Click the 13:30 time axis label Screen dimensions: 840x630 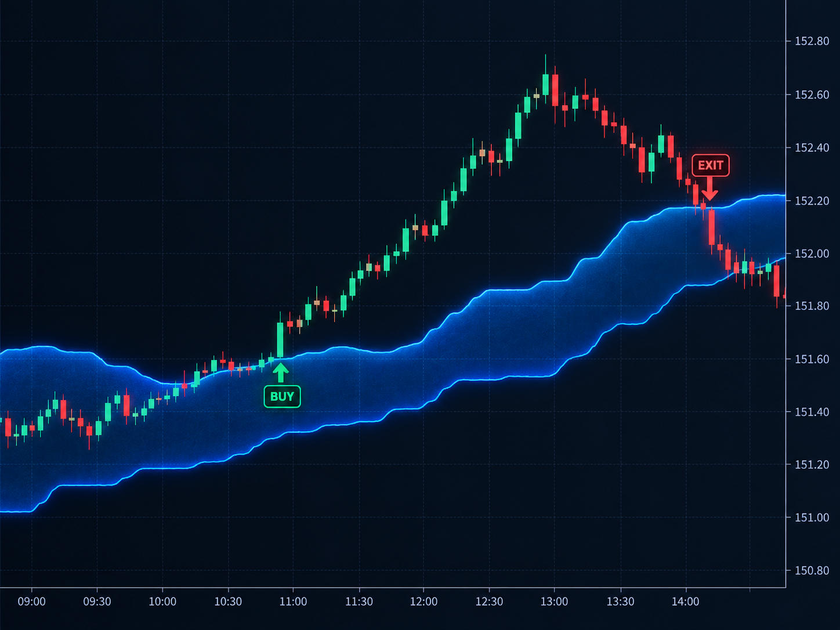tap(620, 602)
